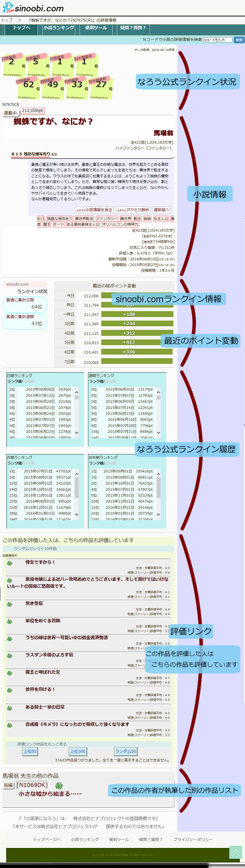Open the novel うちの嫁は世界一可愛い幸の借金返済物語

tap(66, 637)
